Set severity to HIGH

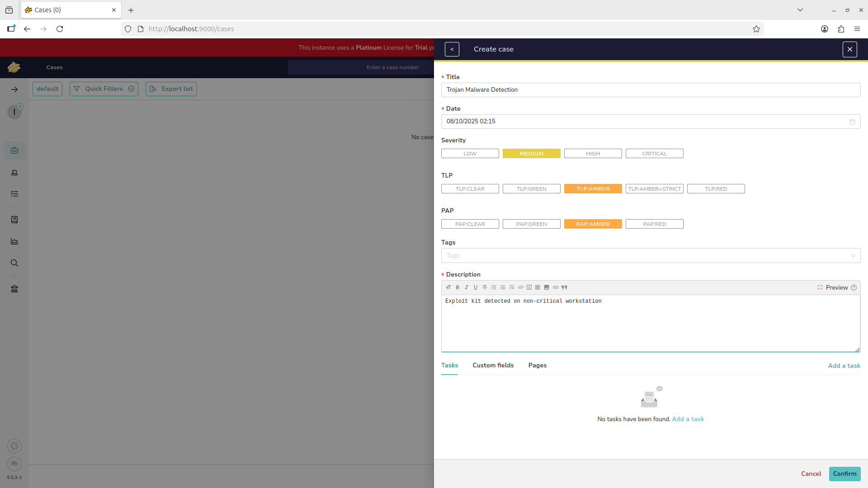coord(593,154)
